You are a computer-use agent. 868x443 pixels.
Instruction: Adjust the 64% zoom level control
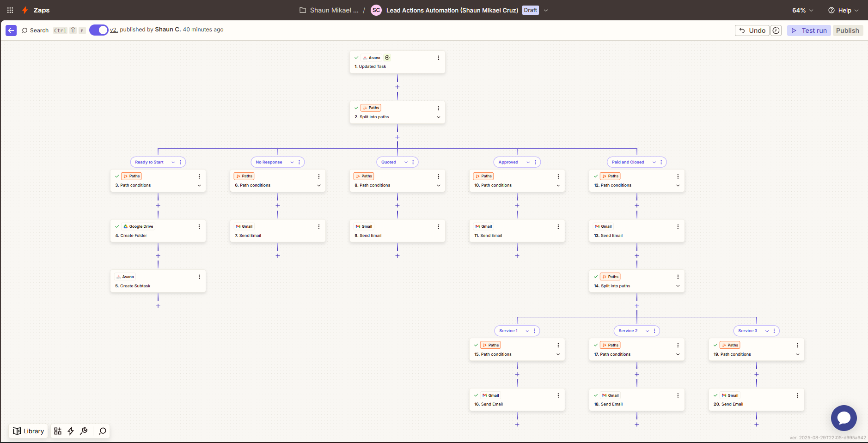(x=801, y=10)
